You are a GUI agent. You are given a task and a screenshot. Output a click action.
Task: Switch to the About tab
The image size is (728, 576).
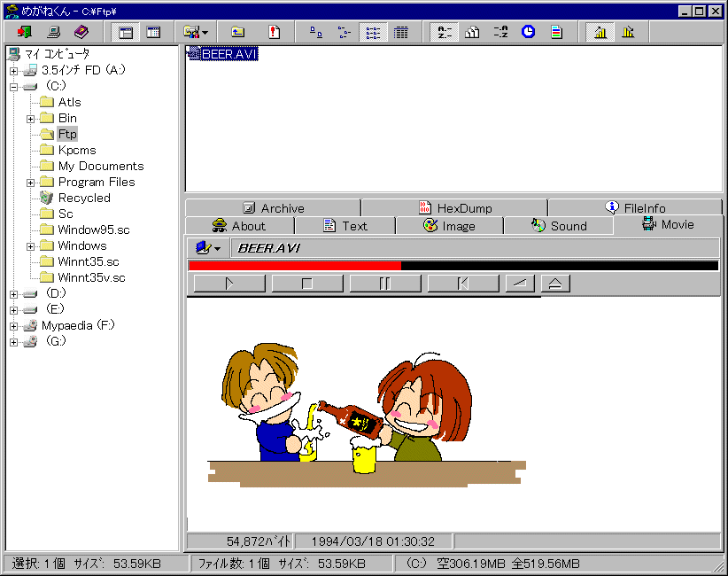[x=240, y=226]
